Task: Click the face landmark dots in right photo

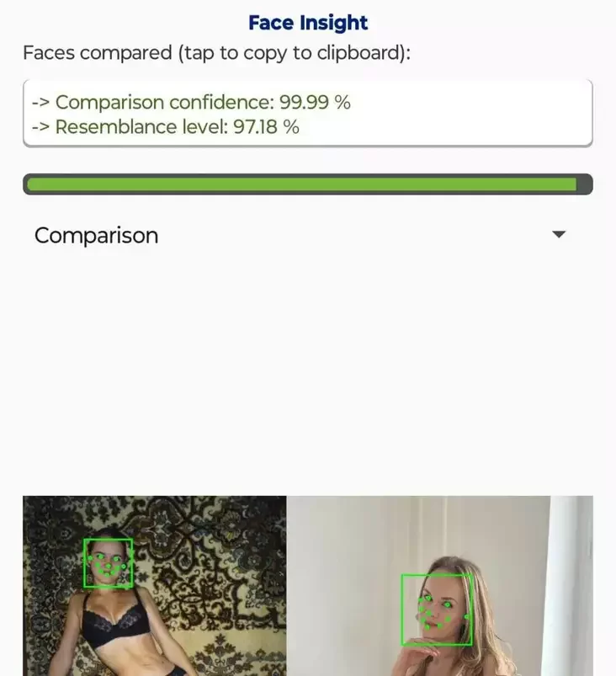Action: 442,613
